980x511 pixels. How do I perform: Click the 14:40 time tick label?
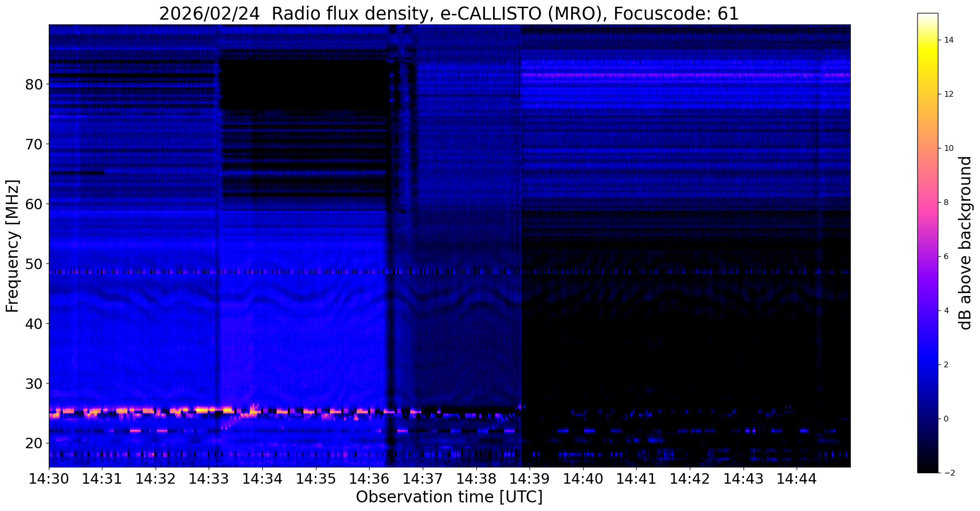[583, 478]
